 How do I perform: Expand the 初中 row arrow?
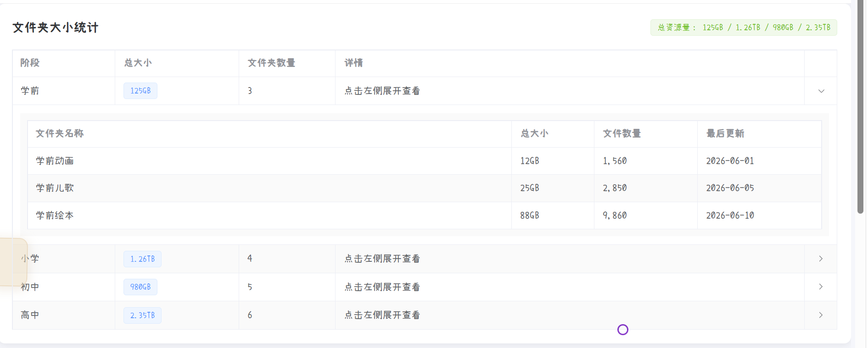(x=821, y=287)
